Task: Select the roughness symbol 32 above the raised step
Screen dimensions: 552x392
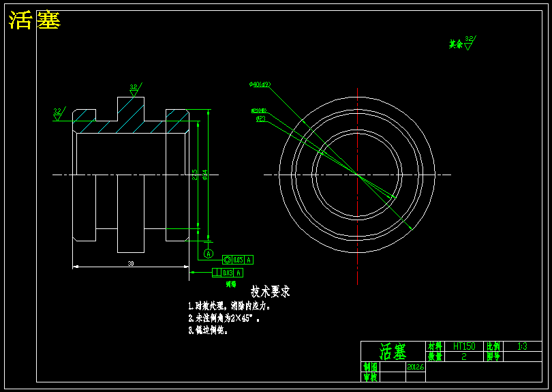Action: point(135,90)
